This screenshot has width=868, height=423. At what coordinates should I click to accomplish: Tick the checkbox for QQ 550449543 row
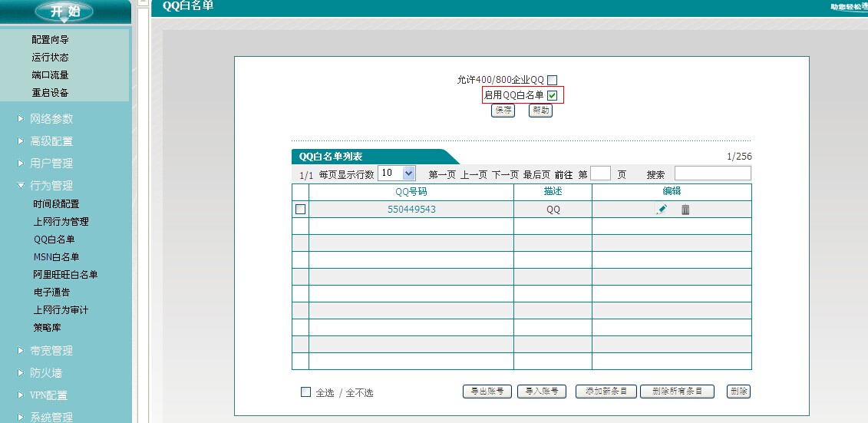pos(300,210)
